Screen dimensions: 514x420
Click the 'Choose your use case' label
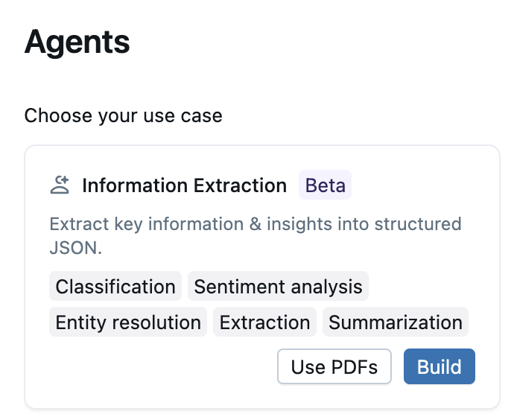(x=123, y=116)
